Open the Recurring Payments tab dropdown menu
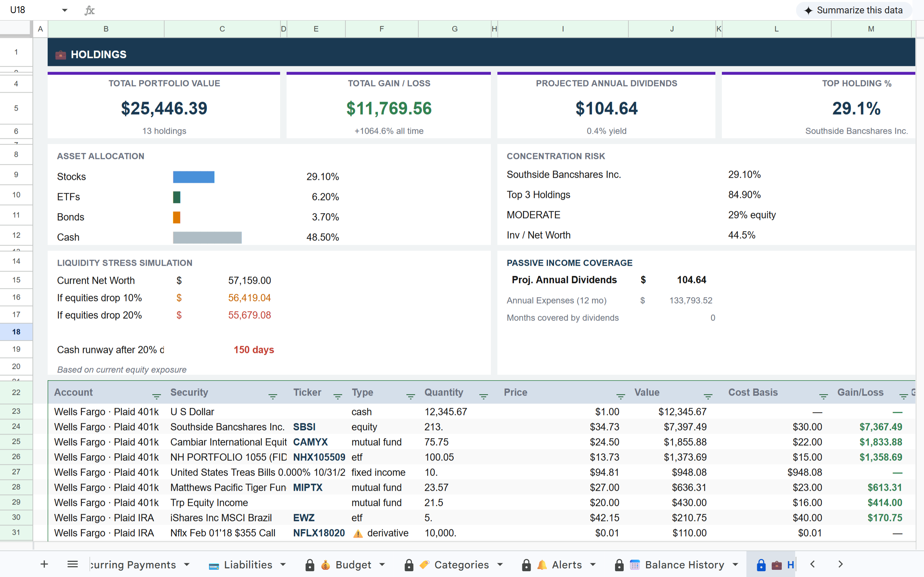The image size is (924, 577). coord(187,564)
